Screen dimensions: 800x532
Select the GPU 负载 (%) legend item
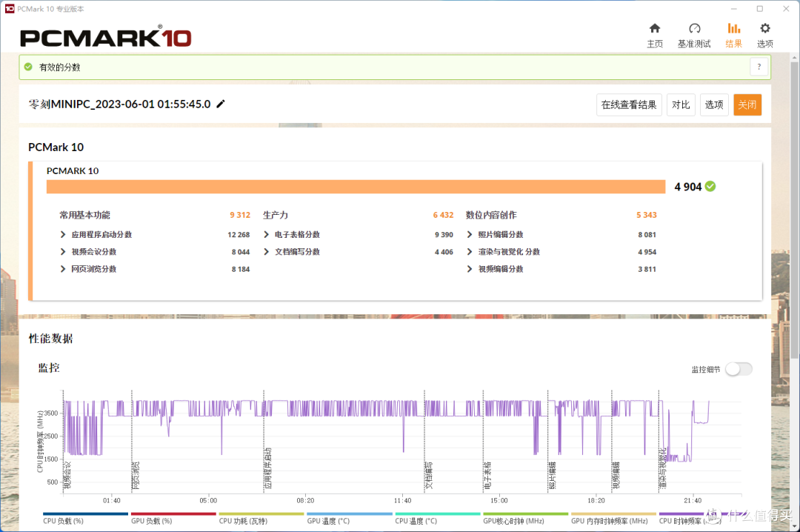[173, 518]
